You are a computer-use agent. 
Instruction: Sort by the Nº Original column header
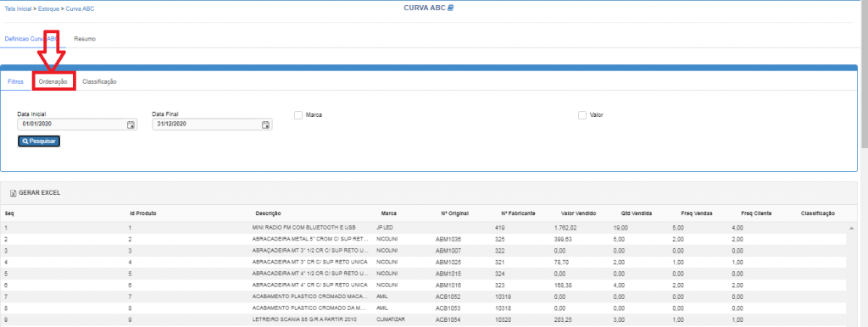[455, 213]
